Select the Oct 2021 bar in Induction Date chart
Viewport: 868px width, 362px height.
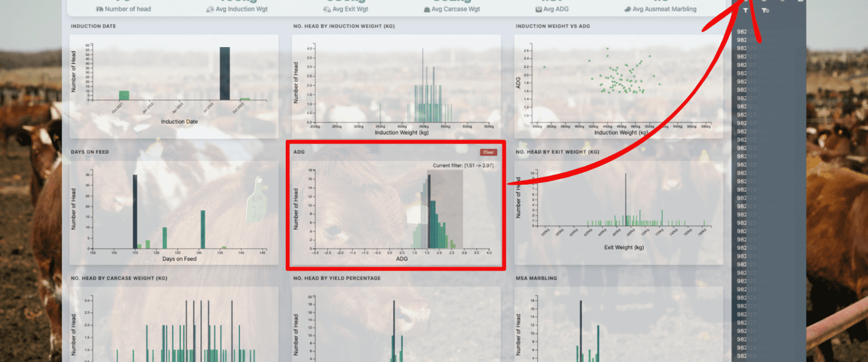124,95
